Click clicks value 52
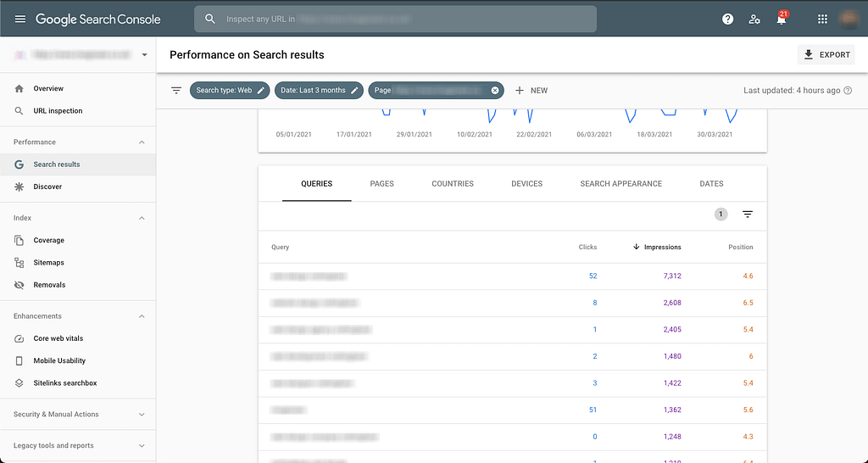This screenshot has height=463, width=868. pyautogui.click(x=593, y=276)
